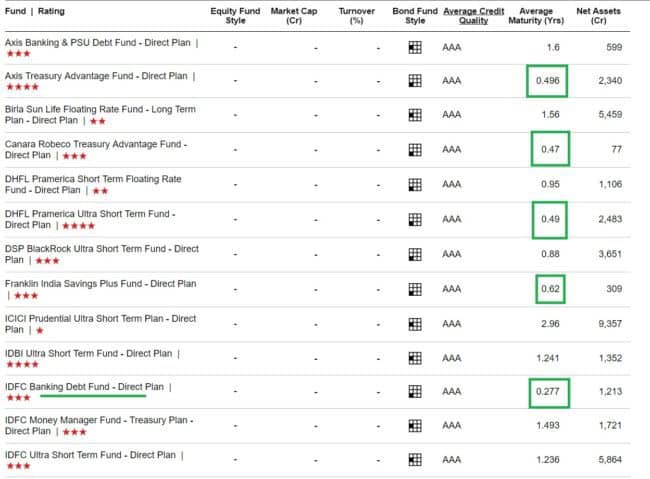Select net assets value 9,357

pos(610,324)
